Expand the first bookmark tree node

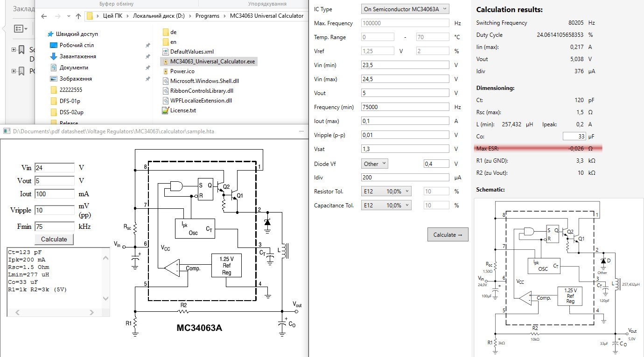[x=14, y=49]
